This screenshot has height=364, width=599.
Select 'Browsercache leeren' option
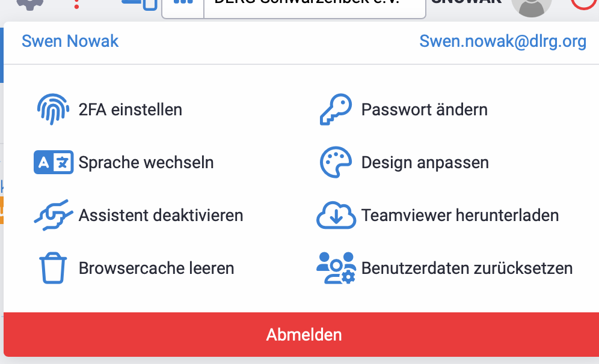coord(156,268)
